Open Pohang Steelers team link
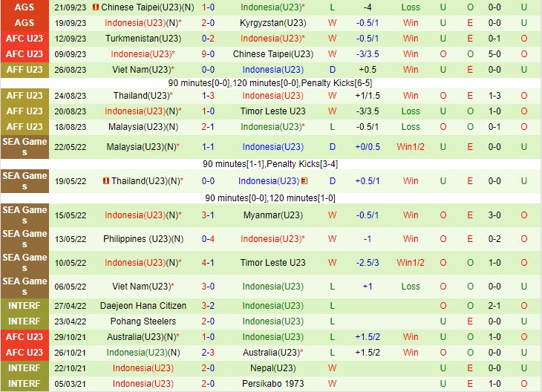Screen dimensions: 542x392 [x=143, y=321]
